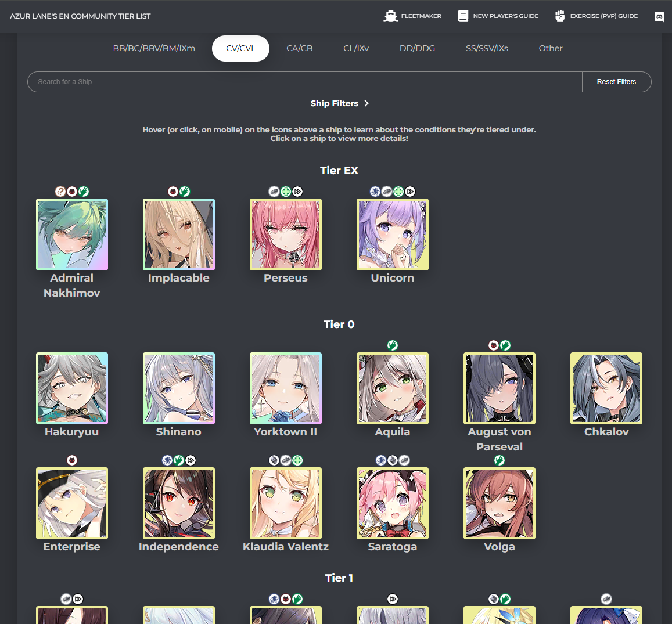This screenshot has width=672, height=624.
Task: Open Hakuryuu's ship portrait
Action: (x=72, y=388)
